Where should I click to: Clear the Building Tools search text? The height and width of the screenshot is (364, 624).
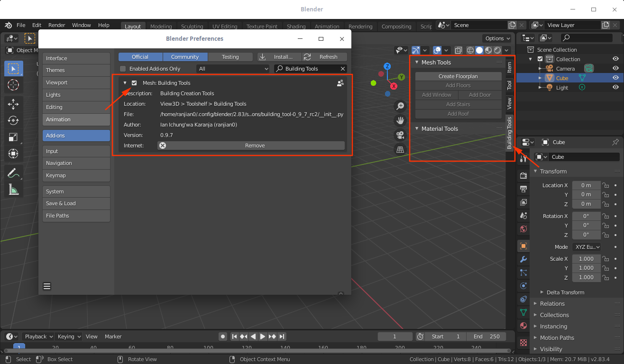(343, 69)
